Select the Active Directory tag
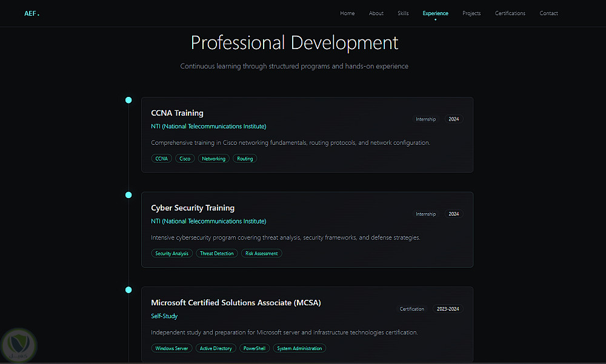 (x=216, y=348)
